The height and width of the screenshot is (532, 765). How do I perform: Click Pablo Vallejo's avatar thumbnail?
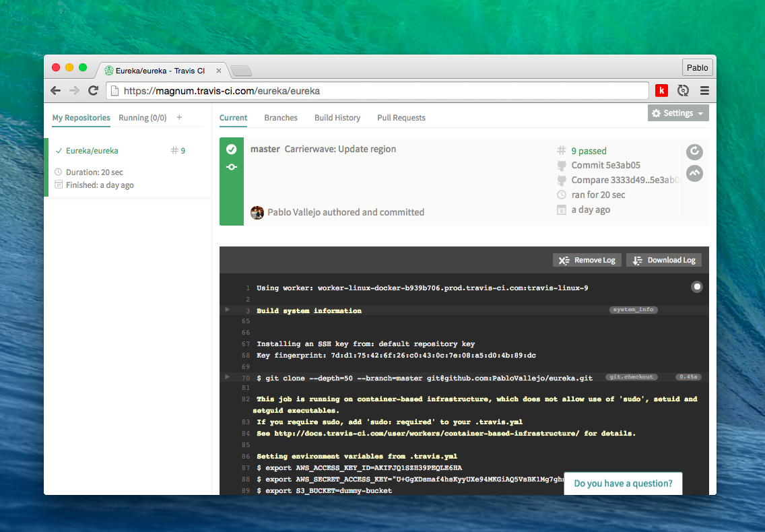(x=257, y=212)
